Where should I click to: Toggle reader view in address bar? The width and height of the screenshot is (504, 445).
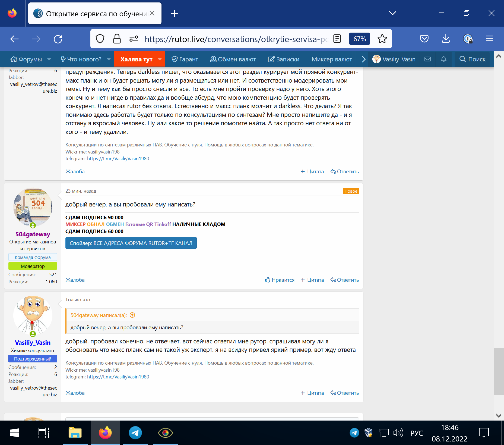coord(337,39)
